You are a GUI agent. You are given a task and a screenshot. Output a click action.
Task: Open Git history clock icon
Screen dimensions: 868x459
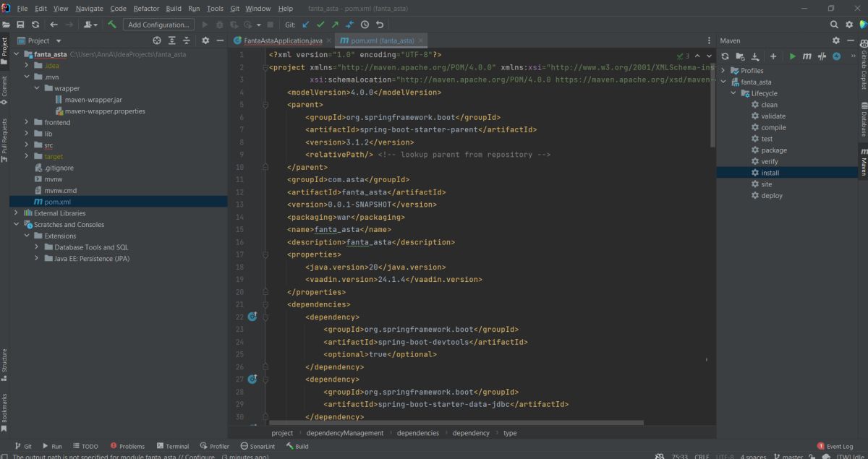pyautogui.click(x=365, y=25)
